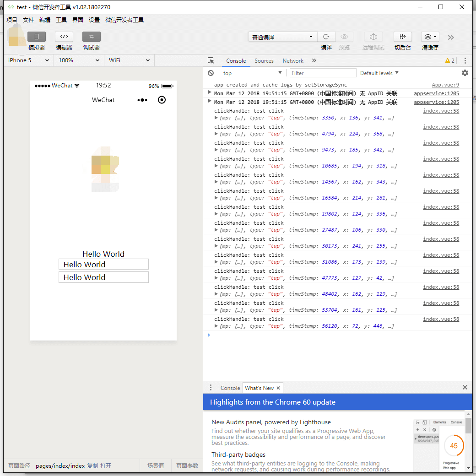Click the switch to background icon

(x=402, y=37)
